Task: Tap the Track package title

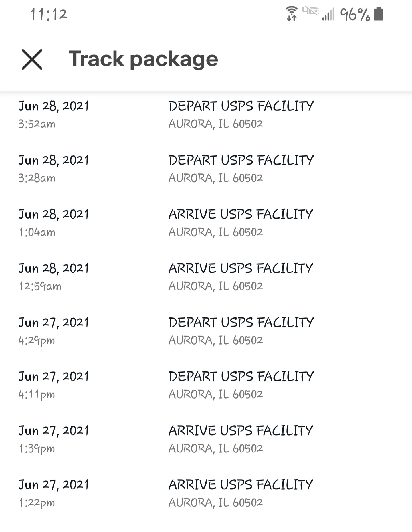Action: [143, 59]
